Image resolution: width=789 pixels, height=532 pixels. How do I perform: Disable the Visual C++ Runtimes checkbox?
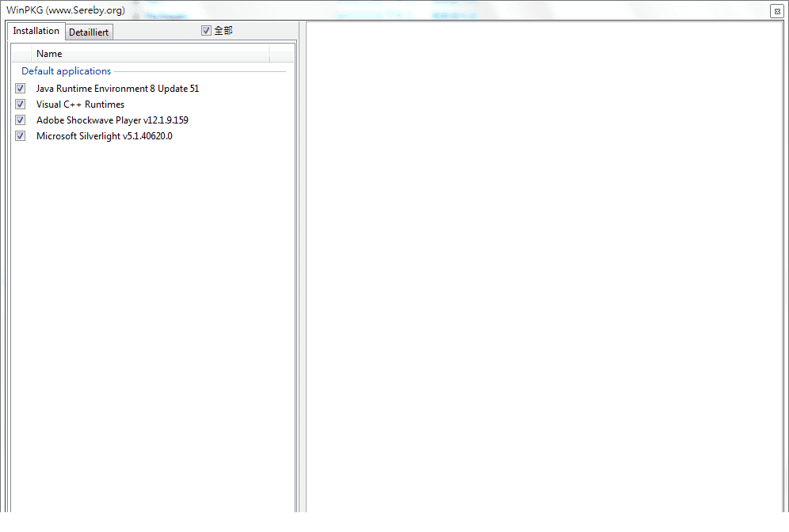20,104
